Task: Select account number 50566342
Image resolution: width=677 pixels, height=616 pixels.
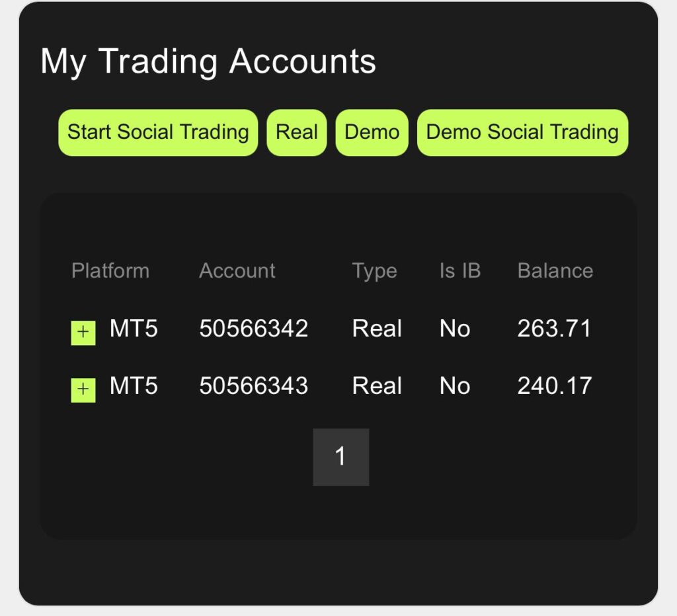Action: coord(254,328)
